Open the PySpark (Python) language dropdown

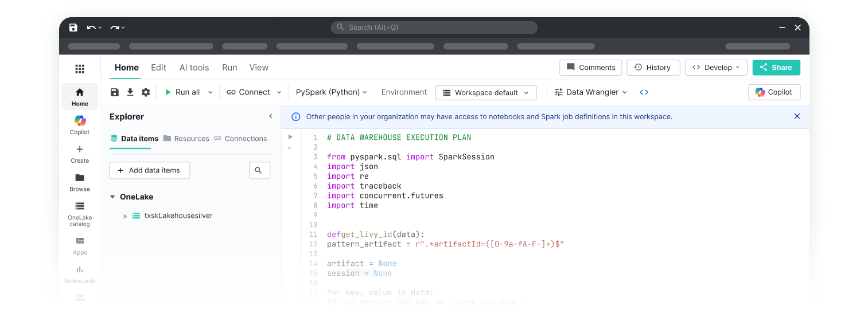331,92
